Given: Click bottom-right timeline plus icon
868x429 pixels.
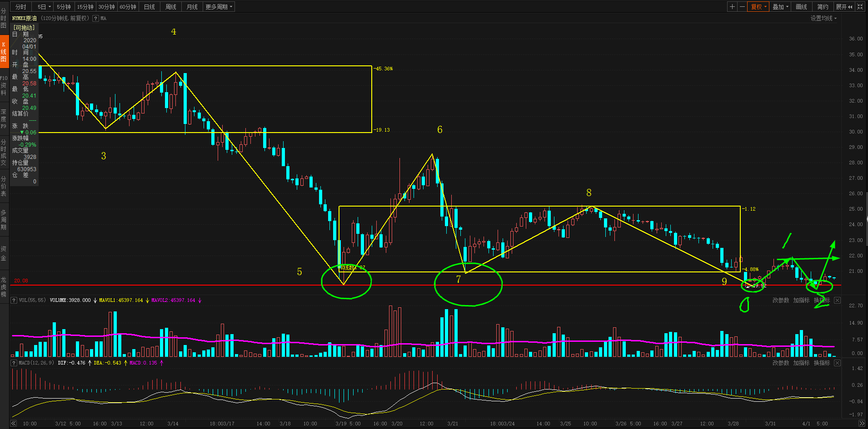Looking at the screenshot, I should pos(861,423).
